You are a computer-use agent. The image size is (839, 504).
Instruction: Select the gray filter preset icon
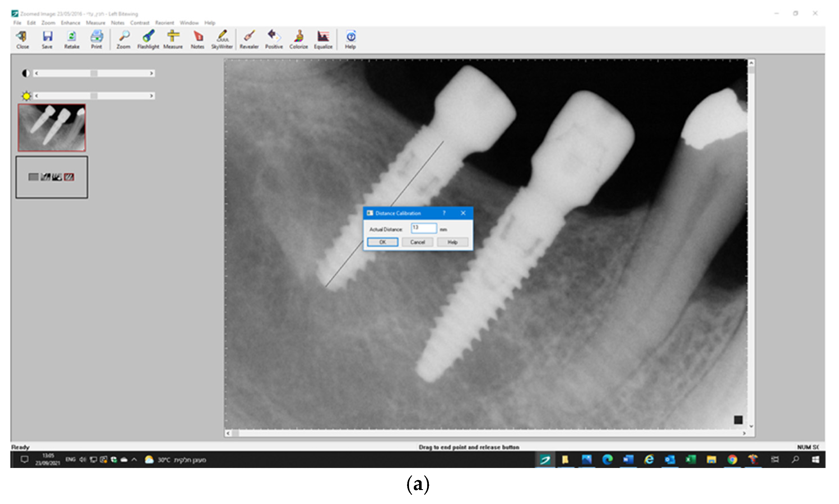point(33,177)
